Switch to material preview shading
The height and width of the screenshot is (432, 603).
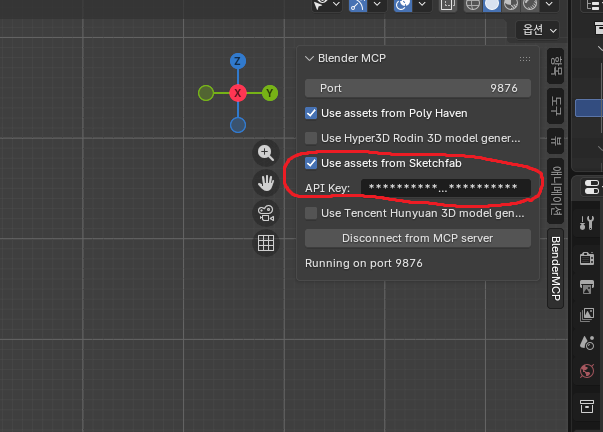pos(511,4)
